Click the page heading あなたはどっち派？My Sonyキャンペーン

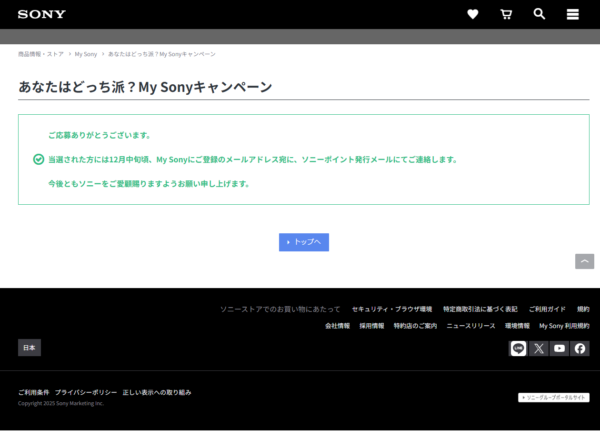click(145, 87)
